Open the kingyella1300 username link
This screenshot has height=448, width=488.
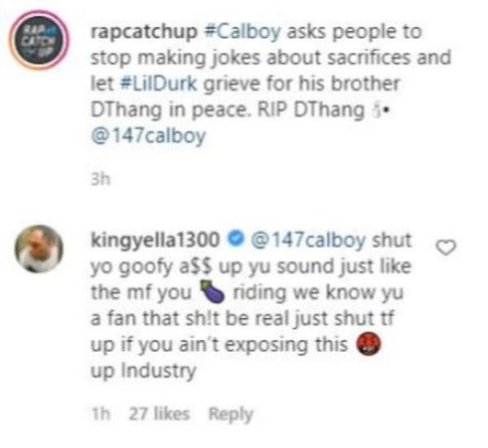(x=155, y=241)
